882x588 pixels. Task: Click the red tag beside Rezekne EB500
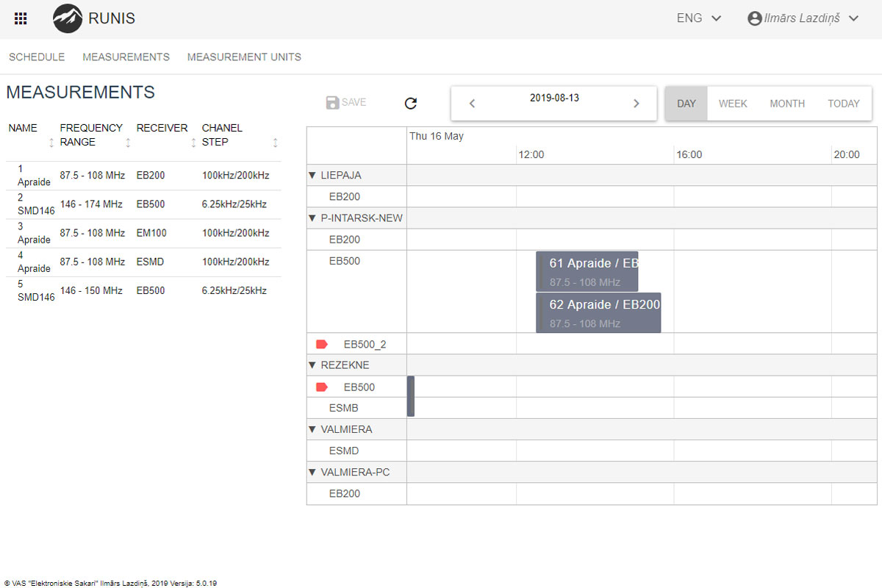coord(321,387)
